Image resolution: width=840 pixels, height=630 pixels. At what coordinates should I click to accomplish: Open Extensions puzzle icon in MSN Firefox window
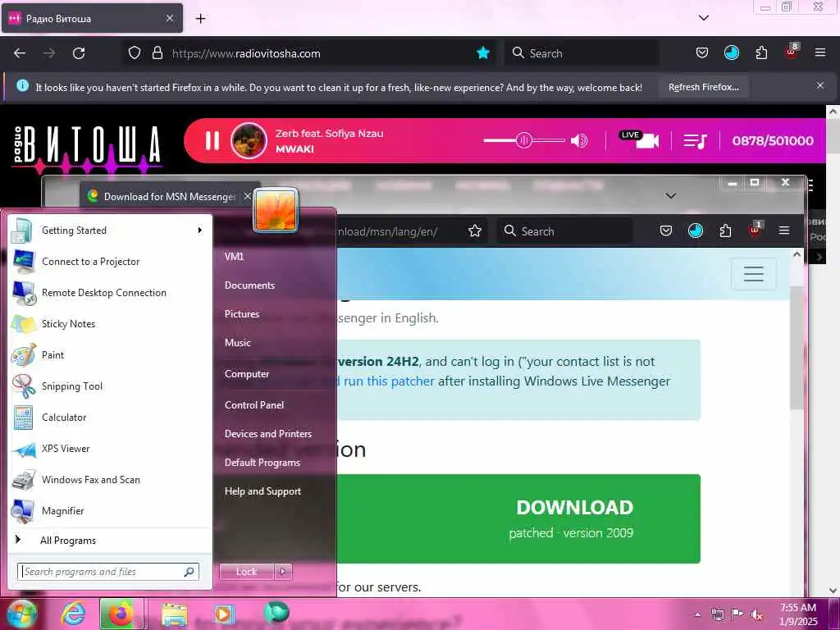point(725,231)
